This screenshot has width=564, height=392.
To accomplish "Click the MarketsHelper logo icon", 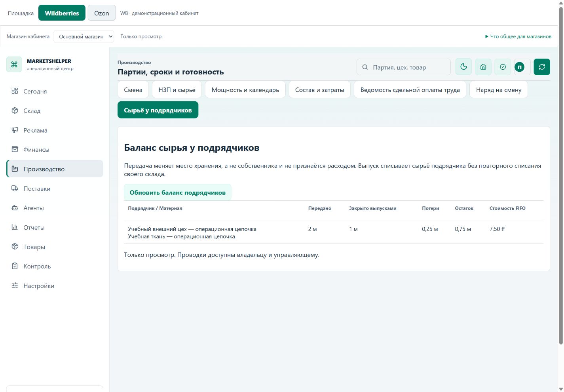I will 14,65.
